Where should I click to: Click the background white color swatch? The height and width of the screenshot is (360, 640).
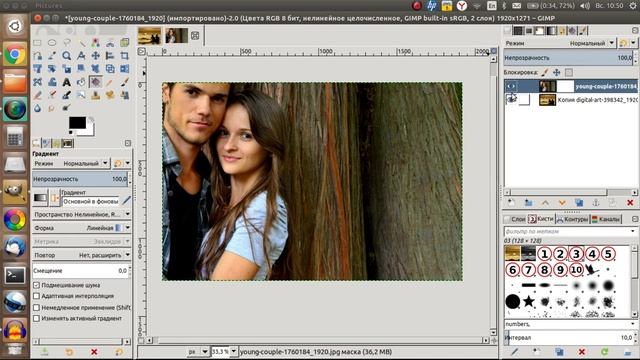[89, 130]
